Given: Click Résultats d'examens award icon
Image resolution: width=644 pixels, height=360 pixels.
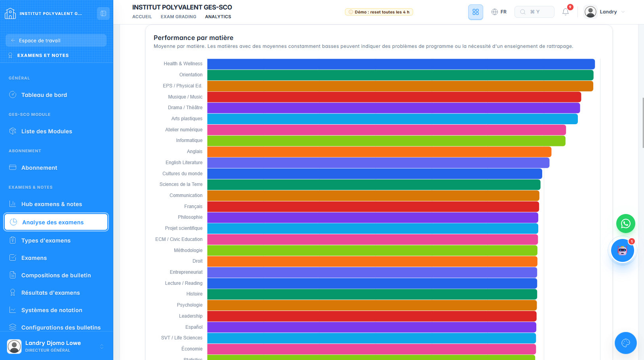Looking at the screenshot, I should 13,292.
